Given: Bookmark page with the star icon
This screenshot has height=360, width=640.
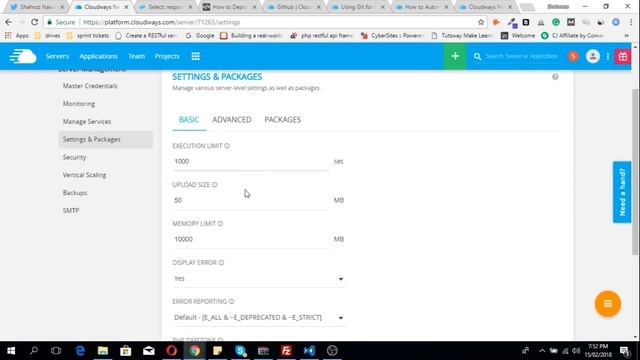Looking at the screenshot, I should pos(481,22).
